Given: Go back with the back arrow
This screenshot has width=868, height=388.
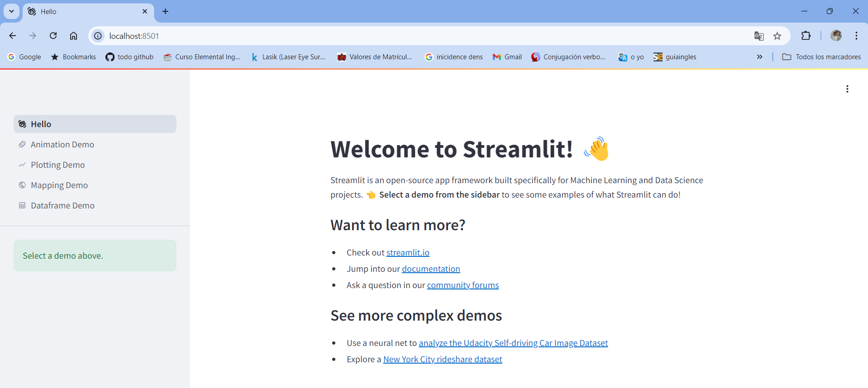Looking at the screenshot, I should click(x=13, y=36).
